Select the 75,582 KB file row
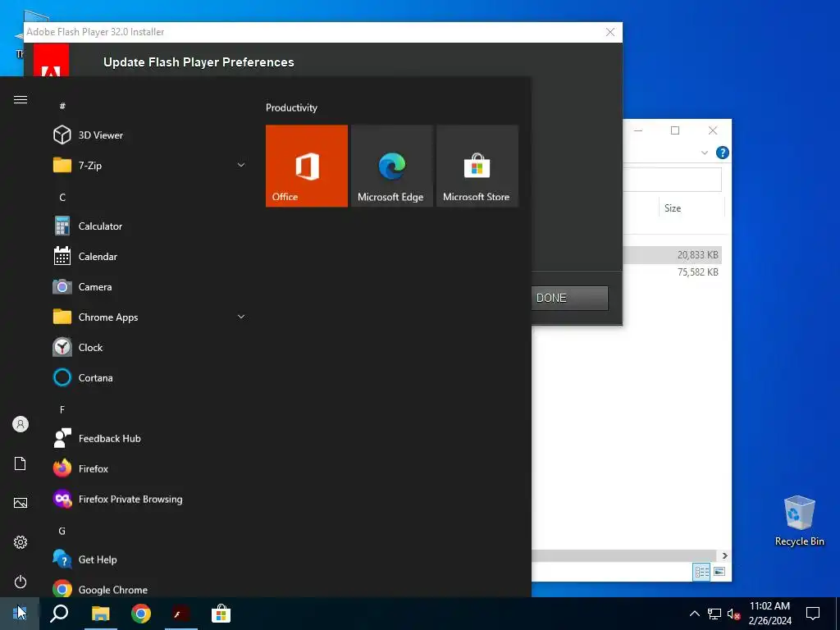 pyautogui.click(x=673, y=272)
